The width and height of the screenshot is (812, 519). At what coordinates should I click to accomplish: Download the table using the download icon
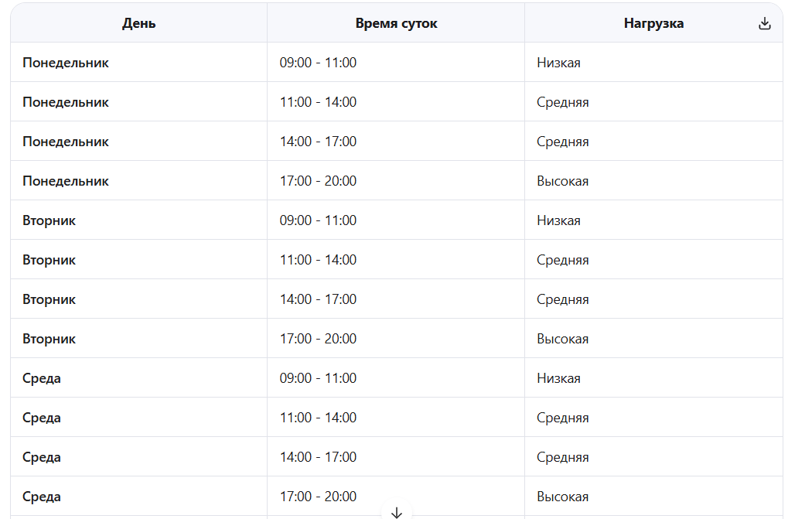pyautogui.click(x=764, y=23)
